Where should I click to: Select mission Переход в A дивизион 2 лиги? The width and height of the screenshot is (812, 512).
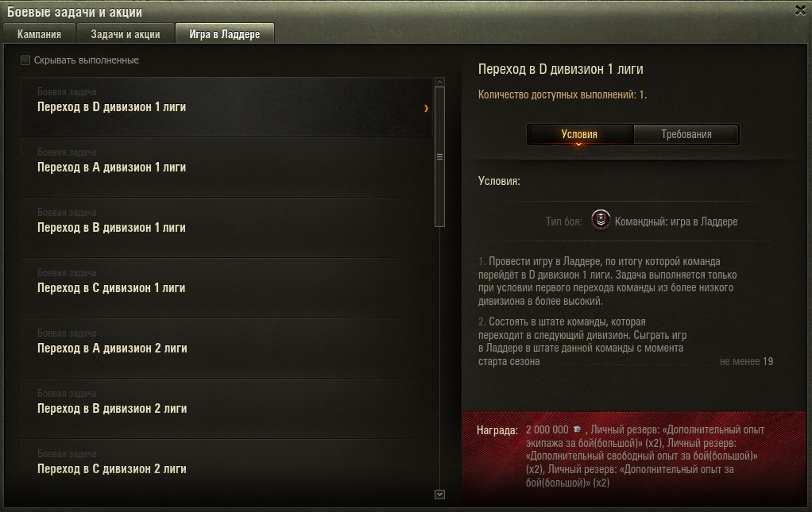coord(226,348)
